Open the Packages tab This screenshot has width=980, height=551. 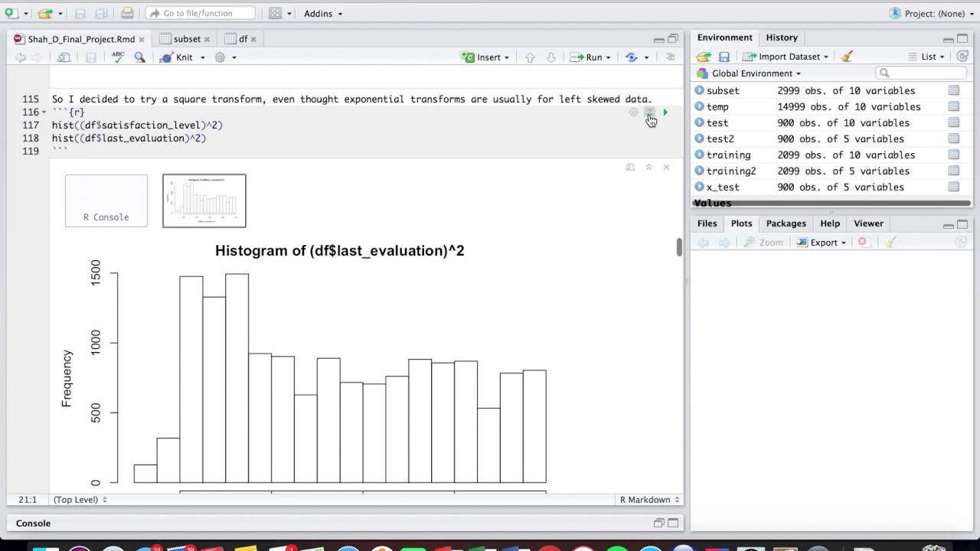786,223
